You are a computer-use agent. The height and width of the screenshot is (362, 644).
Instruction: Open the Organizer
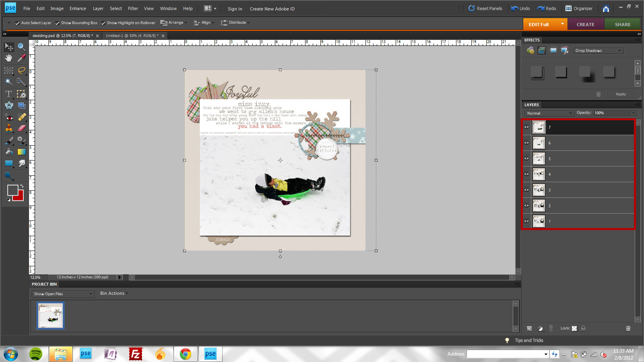click(x=580, y=8)
